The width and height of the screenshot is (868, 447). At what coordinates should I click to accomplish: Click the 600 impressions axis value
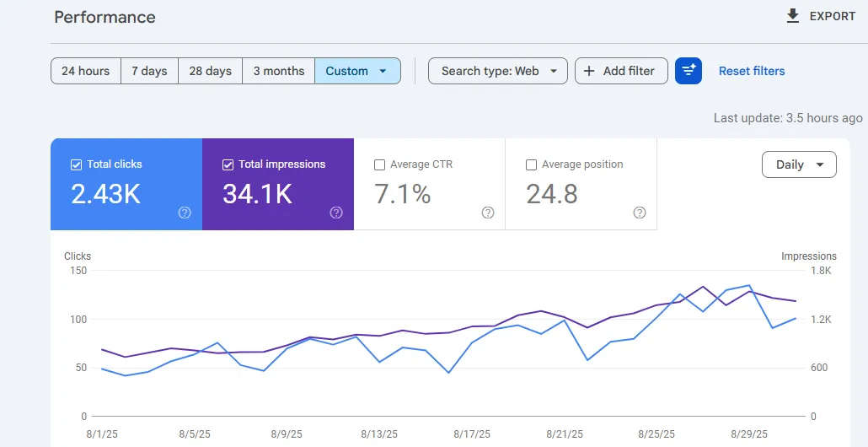(821, 368)
